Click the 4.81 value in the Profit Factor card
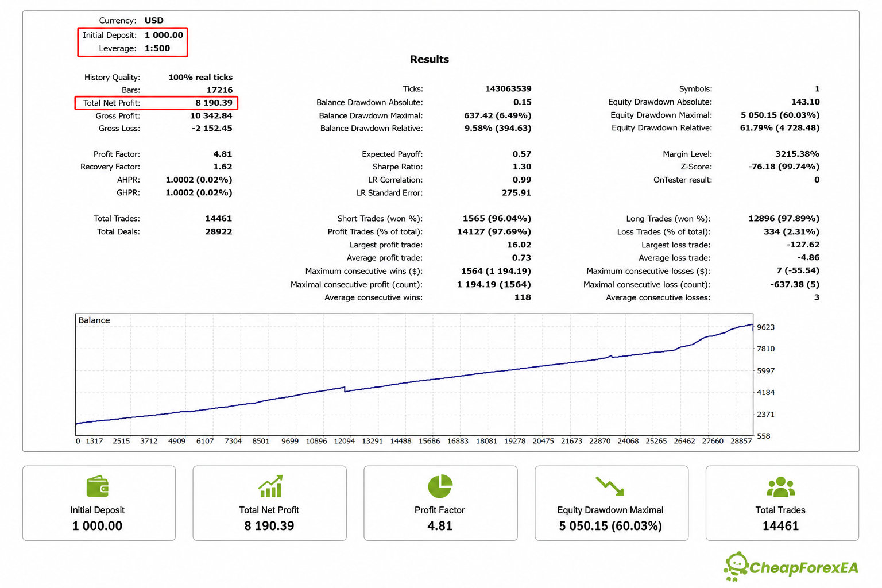 [440, 526]
